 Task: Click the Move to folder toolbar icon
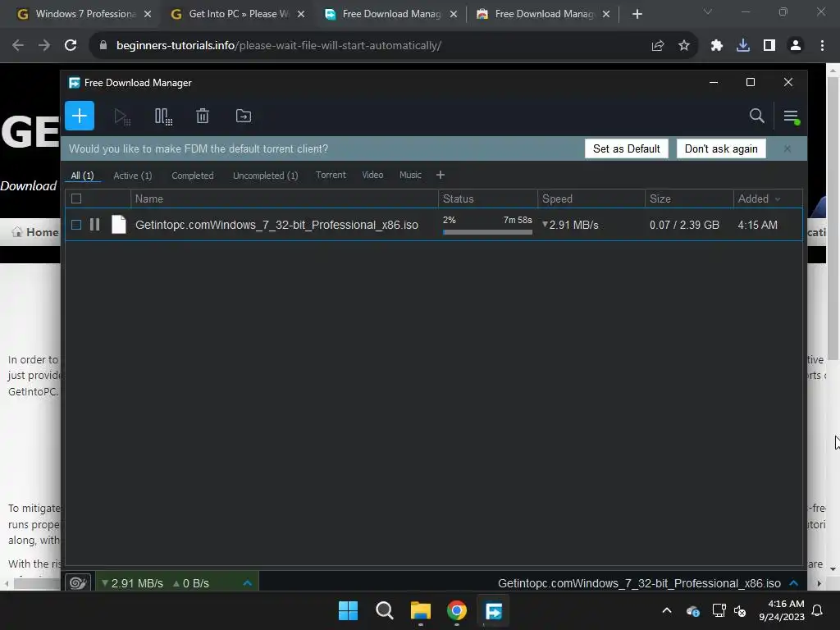(243, 116)
